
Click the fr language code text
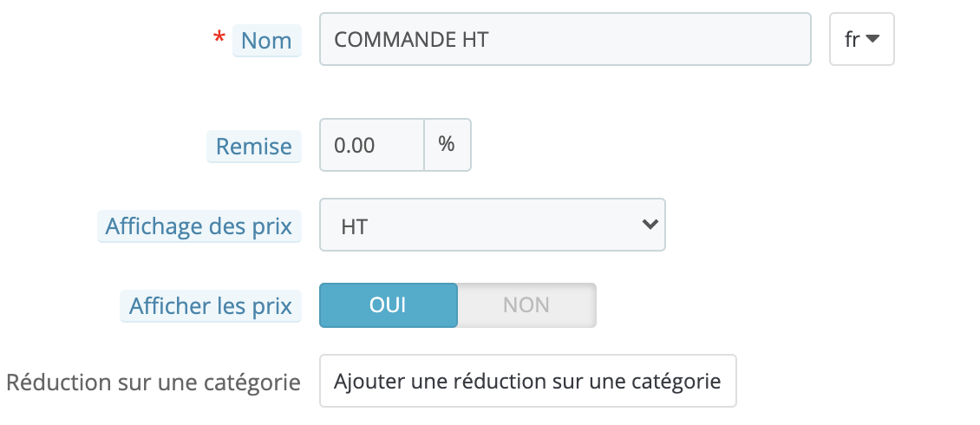pyautogui.click(x=853, y=39)
